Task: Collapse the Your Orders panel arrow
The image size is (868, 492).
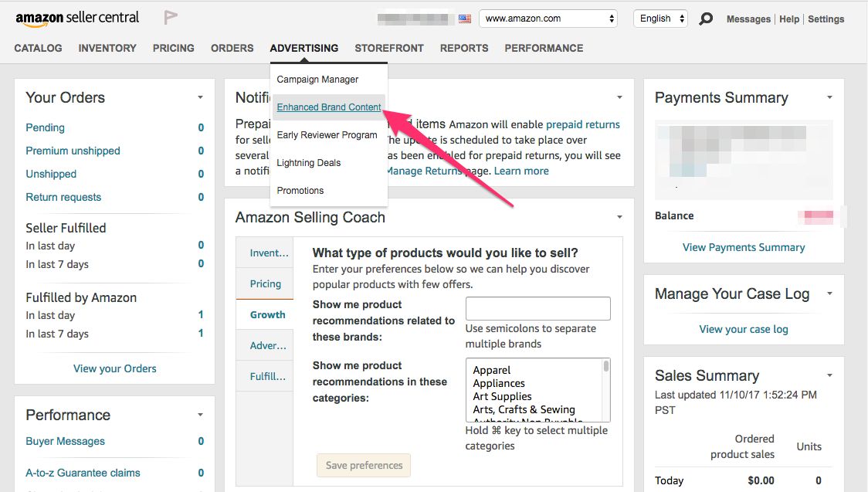Action: [200, 97]
